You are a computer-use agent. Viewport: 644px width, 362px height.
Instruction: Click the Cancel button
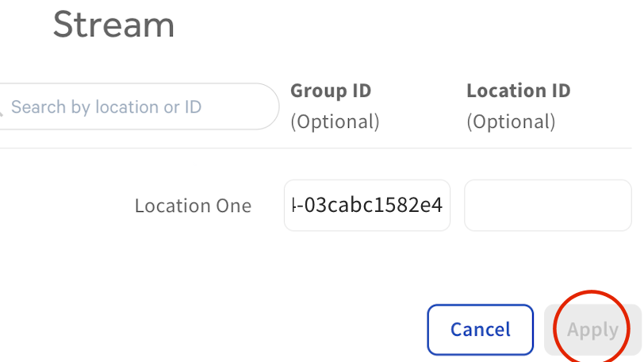480,329
